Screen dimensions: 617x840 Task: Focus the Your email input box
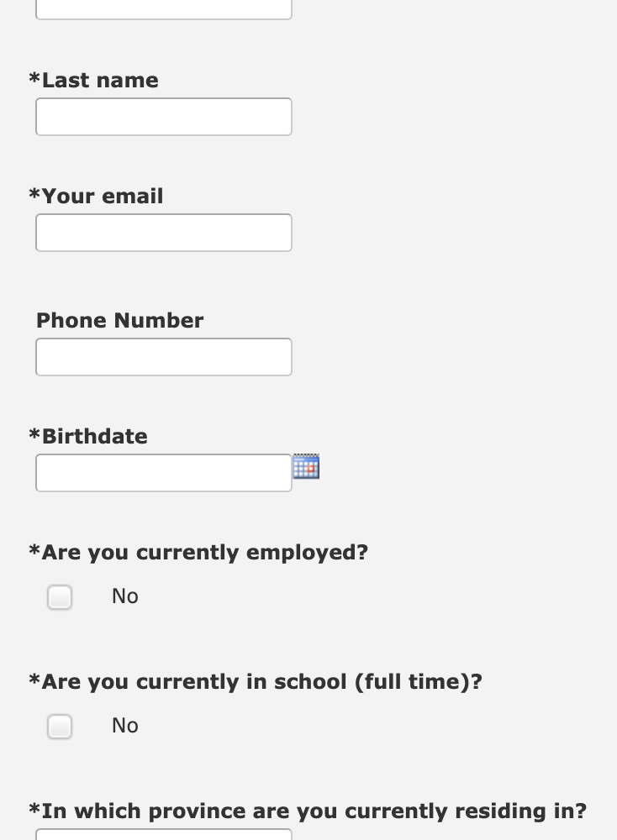pyautogui.click(x=164, y=233)
